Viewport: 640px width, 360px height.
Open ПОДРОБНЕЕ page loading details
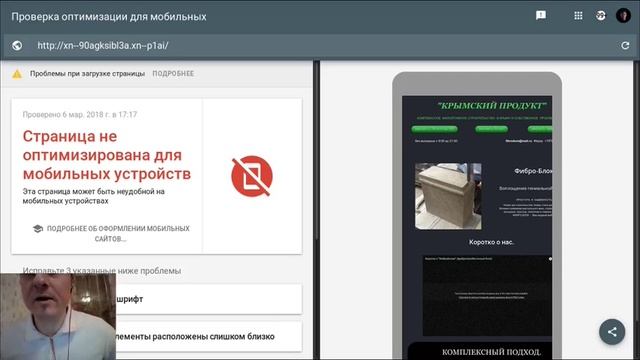coord(173,73)
